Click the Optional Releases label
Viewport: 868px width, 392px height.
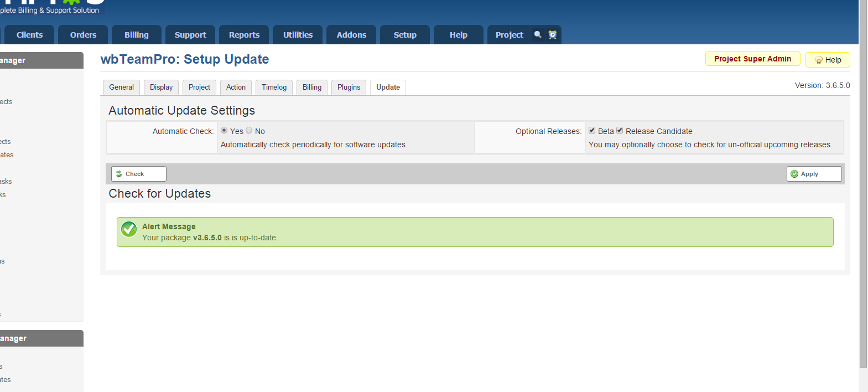point(548,131)
